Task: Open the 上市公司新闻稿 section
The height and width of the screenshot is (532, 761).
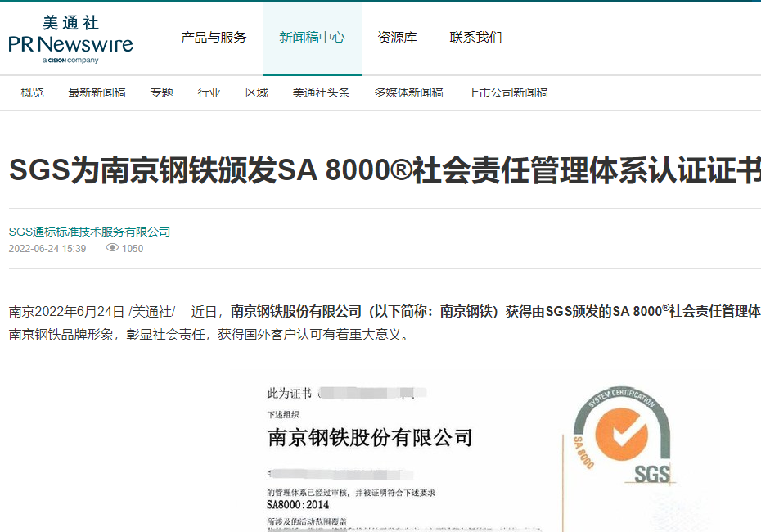Action: click(x=508, y=92)
